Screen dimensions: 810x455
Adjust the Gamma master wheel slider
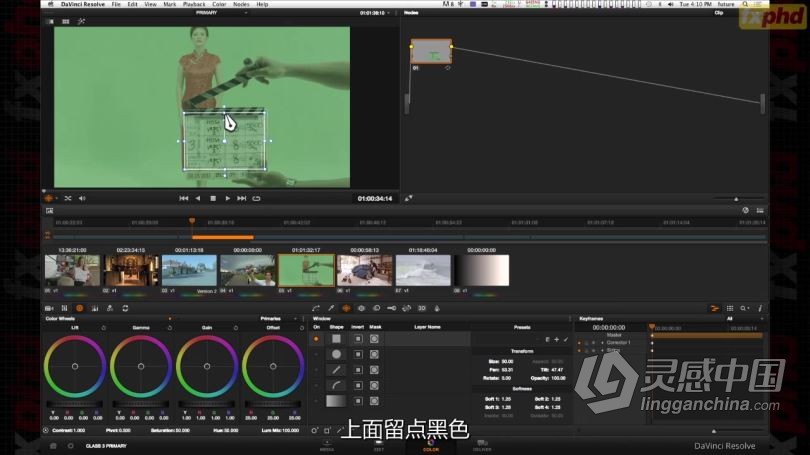(141, 404)
